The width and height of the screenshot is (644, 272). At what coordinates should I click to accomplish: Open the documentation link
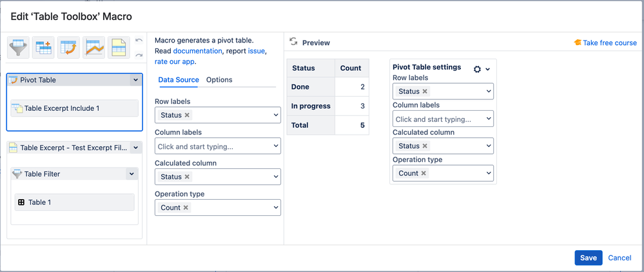point(197,51)
